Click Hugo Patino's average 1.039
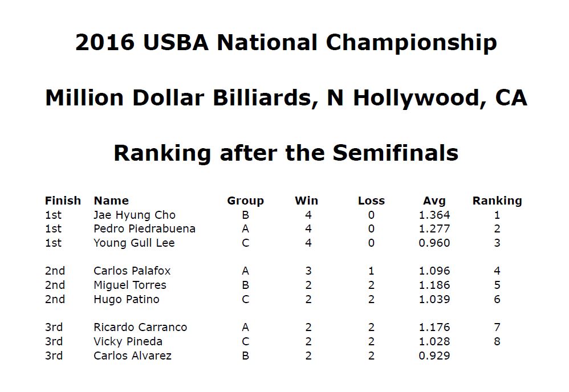This screenshot has height=392, width=569. [434, 300]
